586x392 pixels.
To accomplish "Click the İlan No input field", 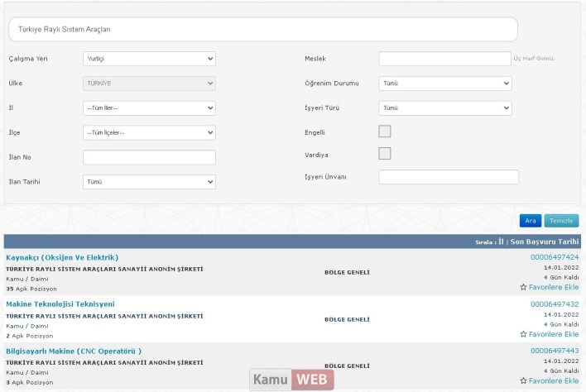I will click(x=149, y=157).
